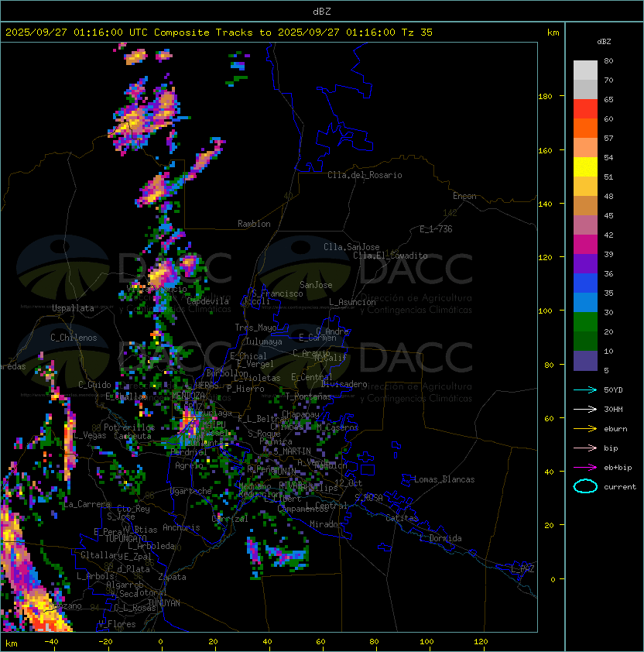Click the 'Catitas' map label
Image resolution: width=644 pixels, height=652 pixels.
(x=402, y=518)
